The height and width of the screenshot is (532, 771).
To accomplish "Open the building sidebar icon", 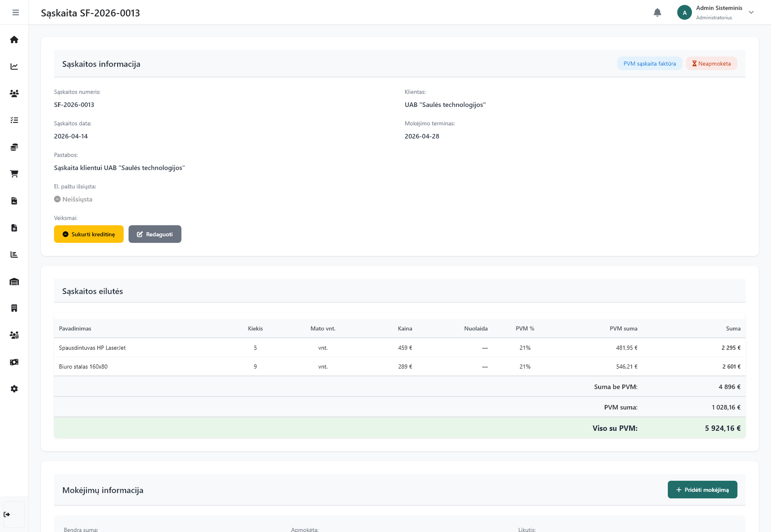I will click(x=14, y=308).
